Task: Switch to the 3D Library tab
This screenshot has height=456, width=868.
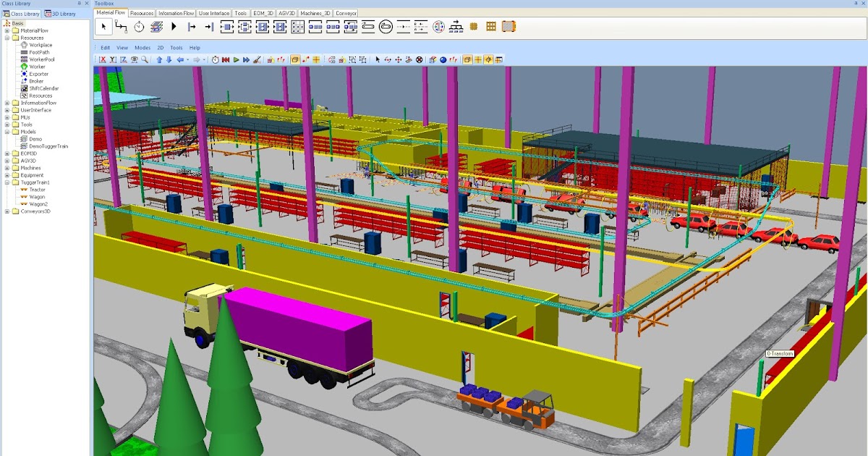Action: [64, 12]
